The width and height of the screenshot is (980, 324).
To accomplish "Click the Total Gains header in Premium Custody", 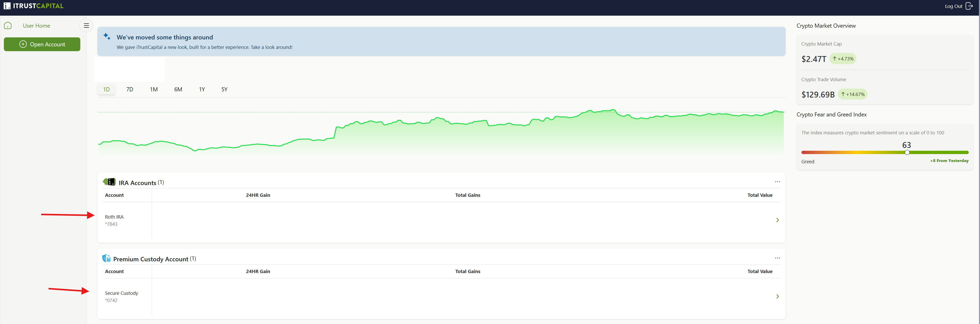I will point(468,272).
